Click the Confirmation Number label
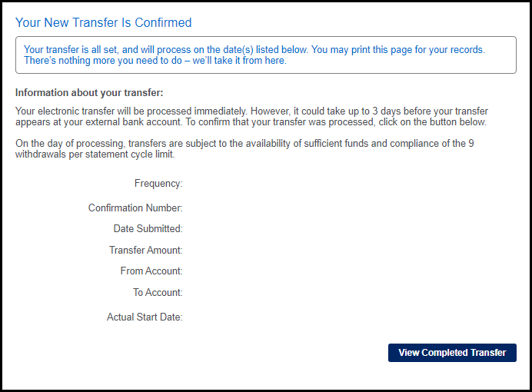This screenshot has width=532, height=392. [x=135, y=208]
